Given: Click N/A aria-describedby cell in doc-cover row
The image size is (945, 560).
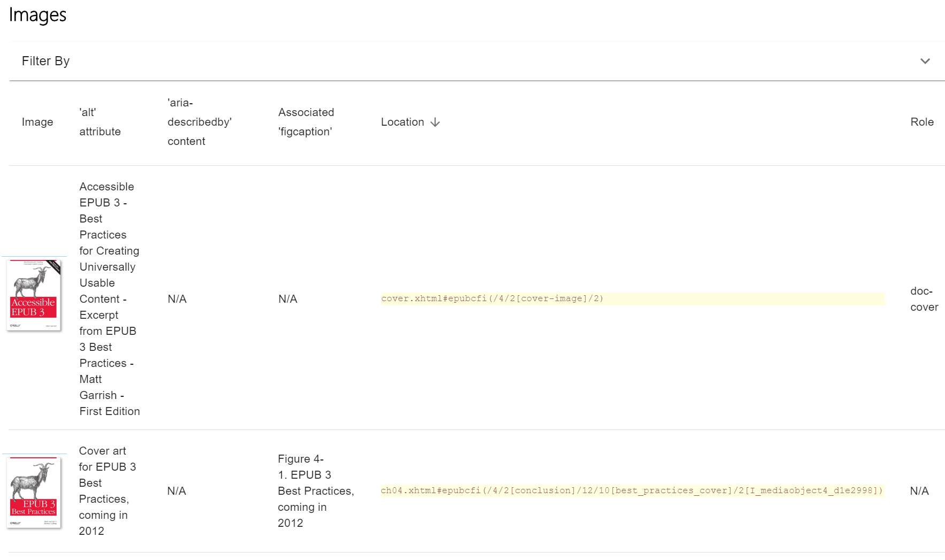Looking at the screenshot, I should pos(177,299).
